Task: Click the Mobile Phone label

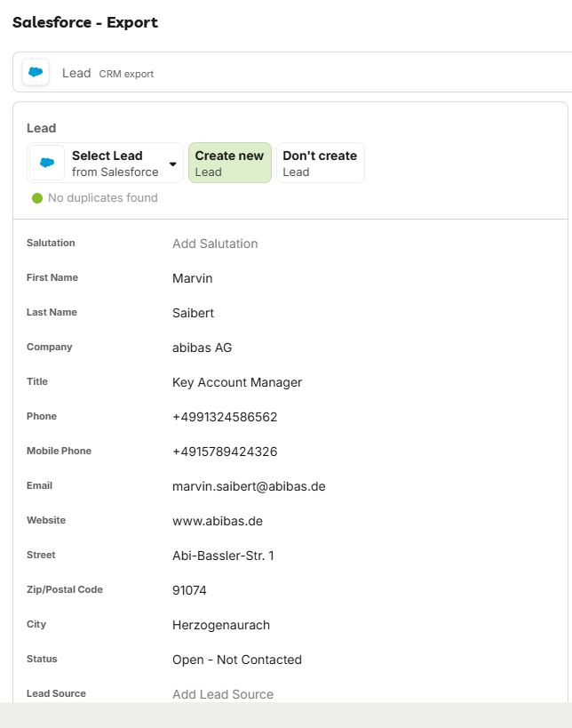Action: click(59, 451)
